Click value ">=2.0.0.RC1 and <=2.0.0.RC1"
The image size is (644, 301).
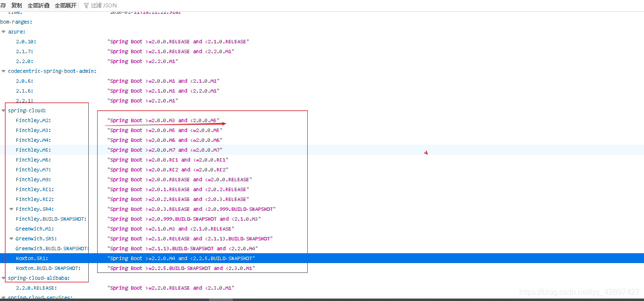click(x=168, y=160)
